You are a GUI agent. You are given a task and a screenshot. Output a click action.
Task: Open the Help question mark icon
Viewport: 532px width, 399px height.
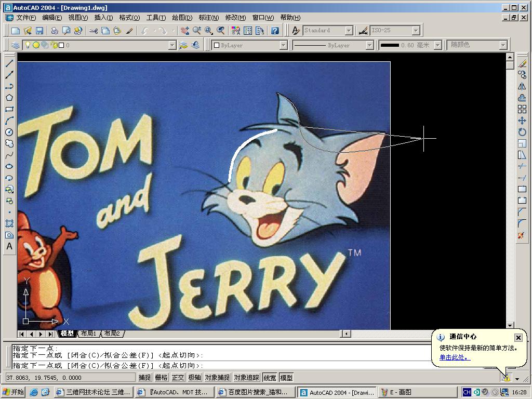click(275, 31)
